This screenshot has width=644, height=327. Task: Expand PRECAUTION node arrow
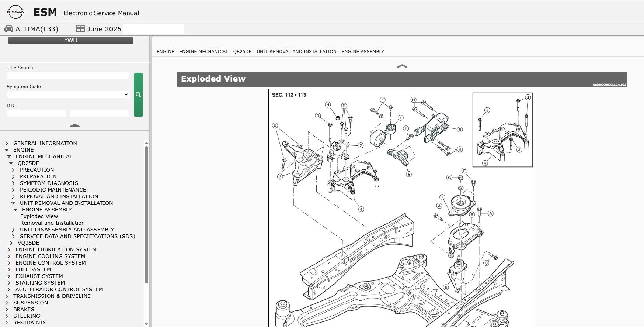click(x=13, y=170)
